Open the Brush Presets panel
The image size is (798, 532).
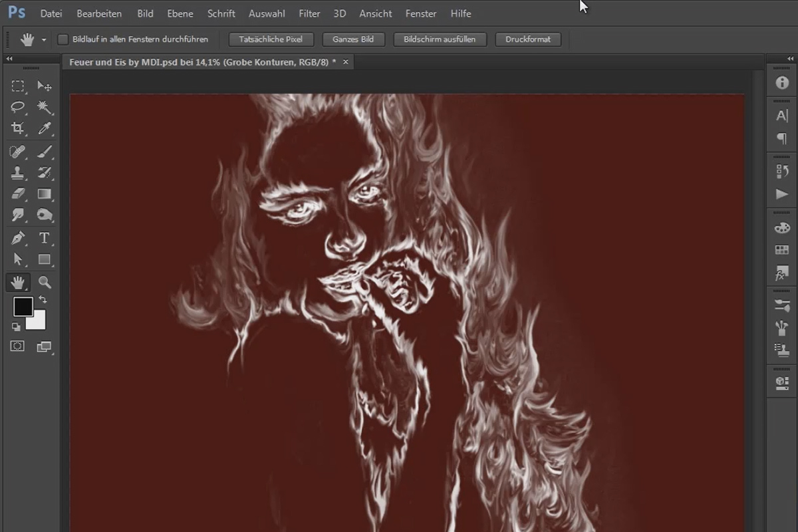pos(782,327)
